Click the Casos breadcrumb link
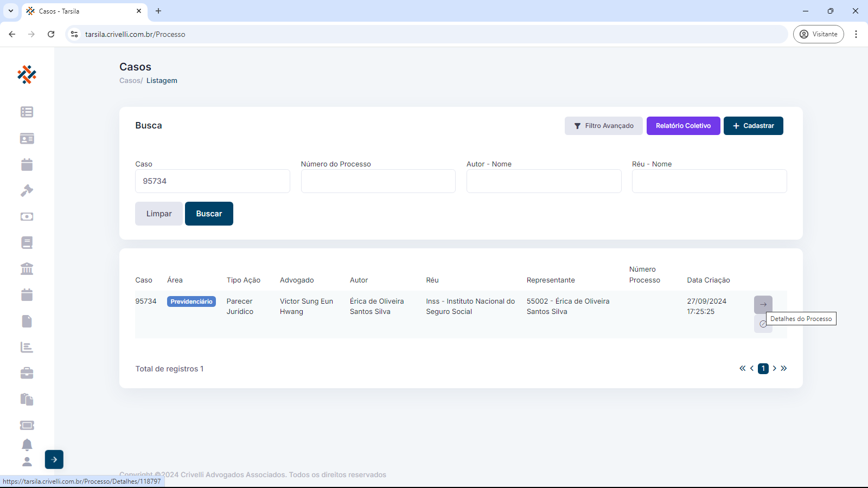 coord(130,81)
